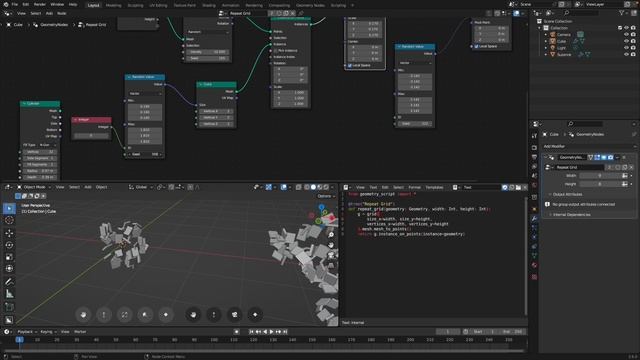Viewport: 640px width, 360px height.
Task: Select the Measure tool
Action: click(9, 294)
